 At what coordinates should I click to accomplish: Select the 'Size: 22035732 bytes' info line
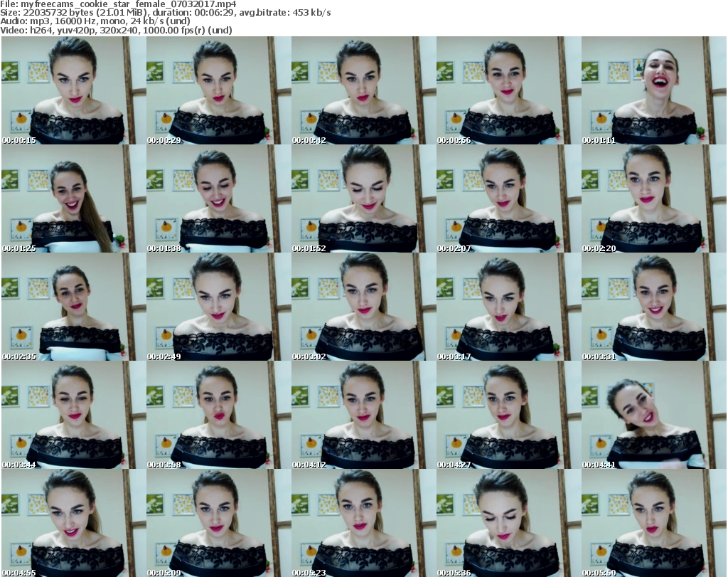[x=165, y=13]
